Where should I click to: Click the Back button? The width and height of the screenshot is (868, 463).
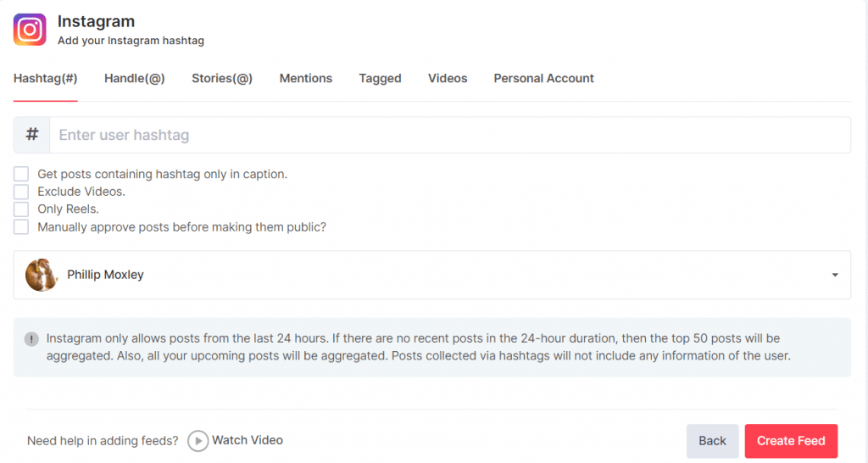[x=712, y=441]
